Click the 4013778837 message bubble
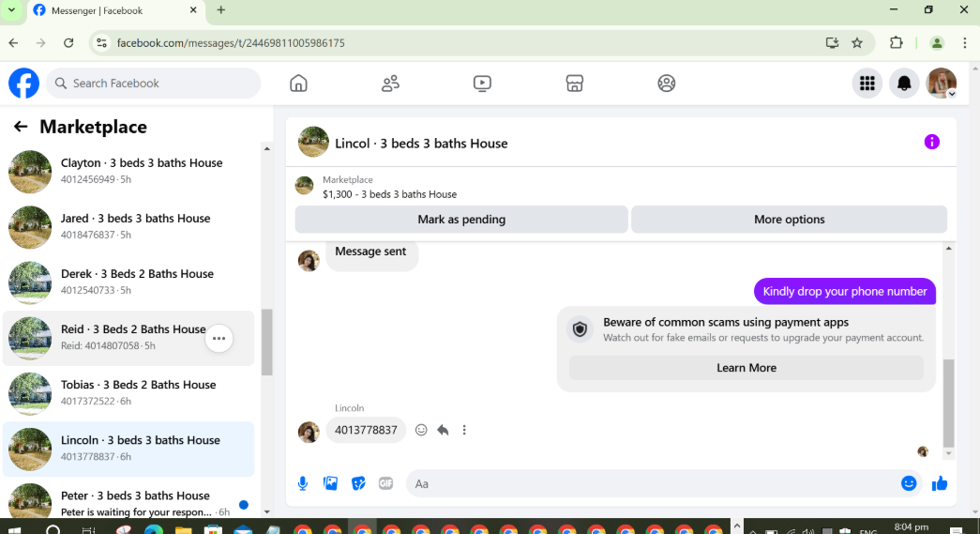Viewport: 980px width, 534px height. point(366,430)
